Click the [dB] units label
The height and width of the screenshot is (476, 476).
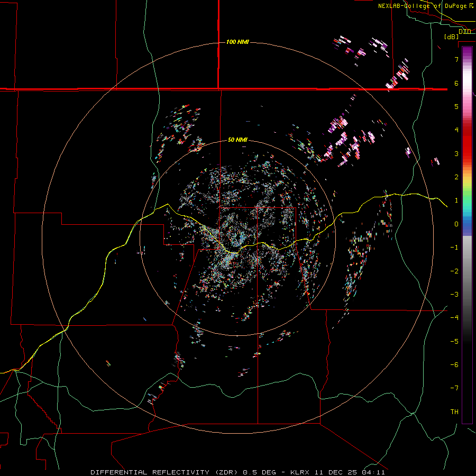click(x=451, y=36)
